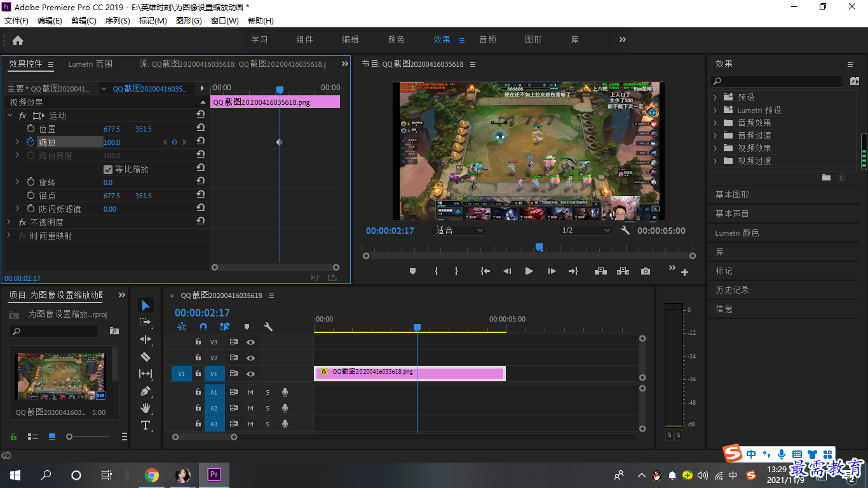
Task: Expand the 时间重映射 effect group
Action: pos(9,236)
